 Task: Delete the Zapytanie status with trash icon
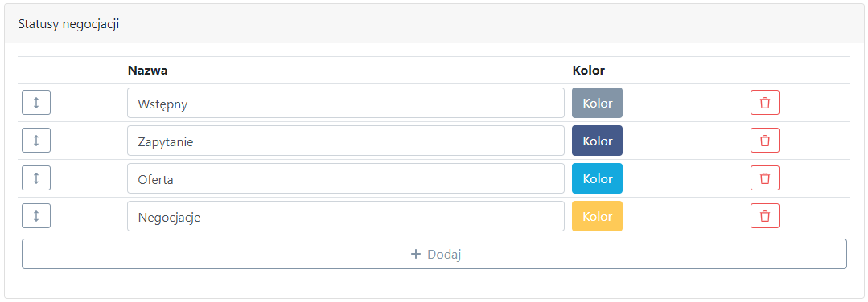(x=764, y=141)
